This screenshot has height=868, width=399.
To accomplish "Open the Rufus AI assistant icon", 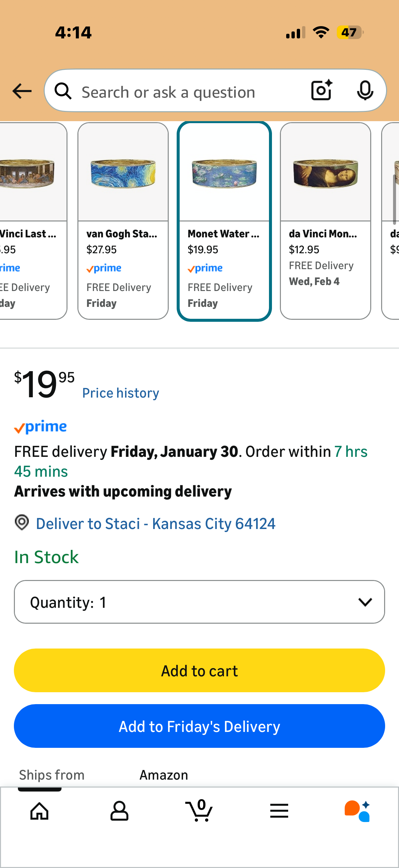I will point(358,811).
